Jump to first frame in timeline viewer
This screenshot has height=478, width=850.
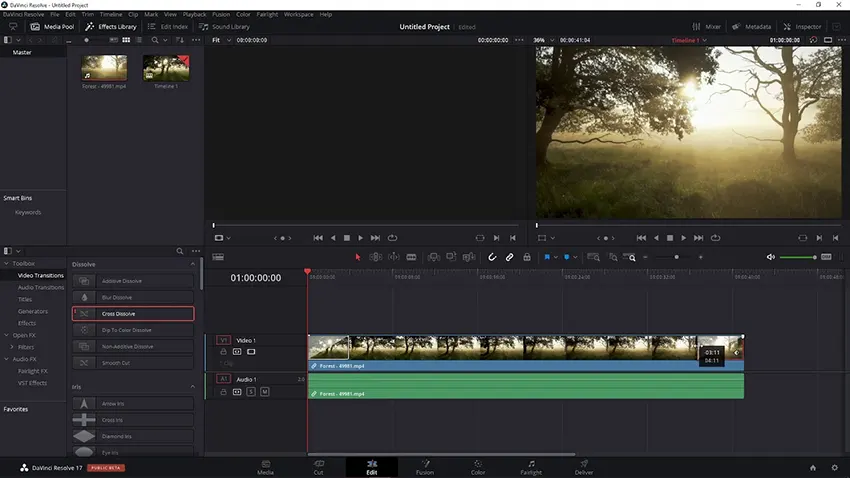(x=641, y=238)
